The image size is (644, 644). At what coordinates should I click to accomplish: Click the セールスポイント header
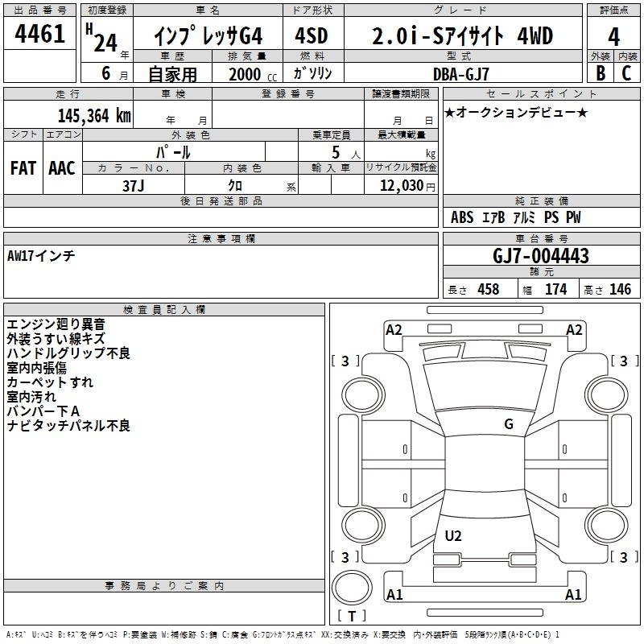click(541, 93)
